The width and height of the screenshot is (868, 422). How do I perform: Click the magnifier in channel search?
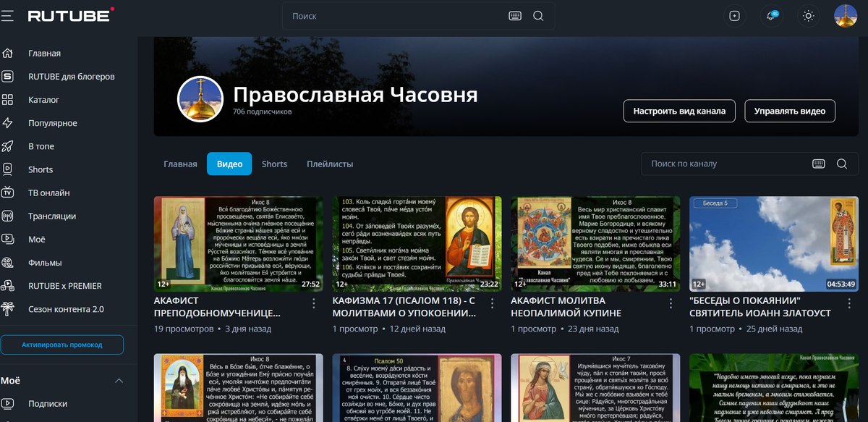pos(842,164)
